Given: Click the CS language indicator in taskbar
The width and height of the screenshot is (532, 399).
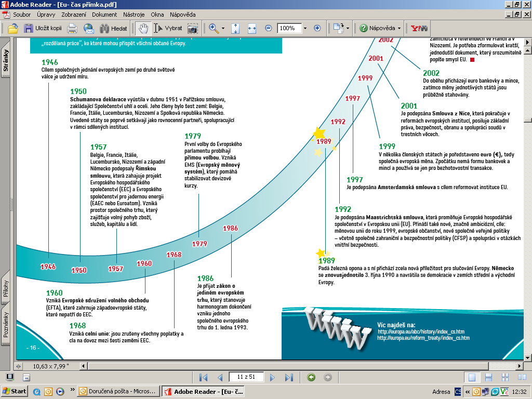Looking at the screenshot, I should coord(458,392).
